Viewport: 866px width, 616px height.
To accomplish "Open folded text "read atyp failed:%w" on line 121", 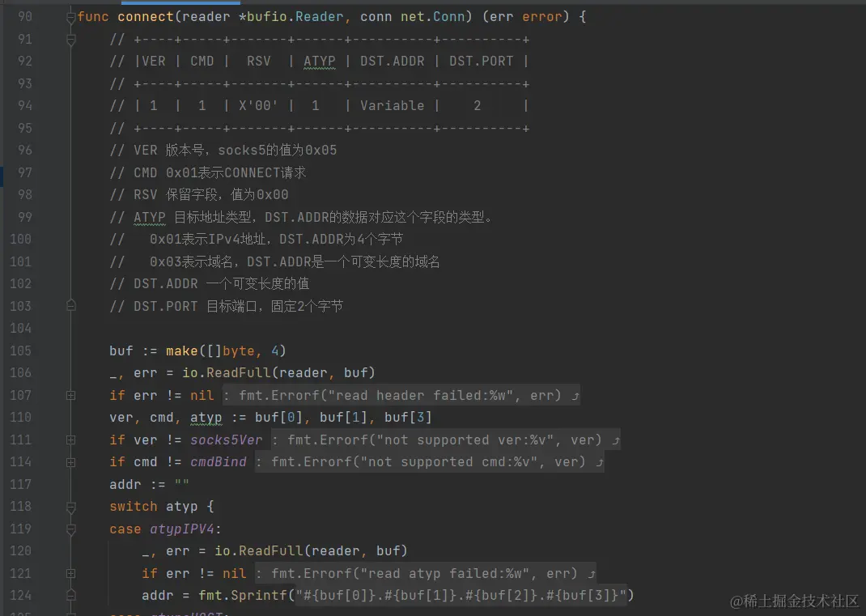I will (x=425, y=573).
